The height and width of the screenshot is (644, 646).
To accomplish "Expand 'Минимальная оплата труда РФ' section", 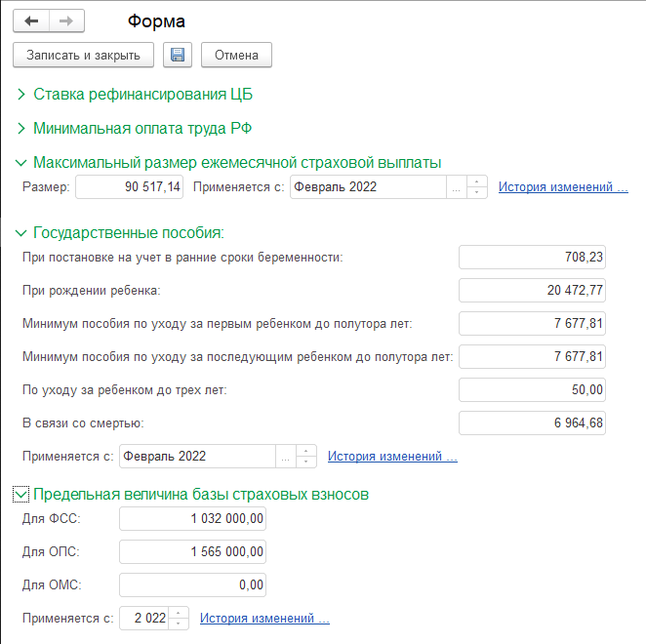I will [x=20, y=128].
